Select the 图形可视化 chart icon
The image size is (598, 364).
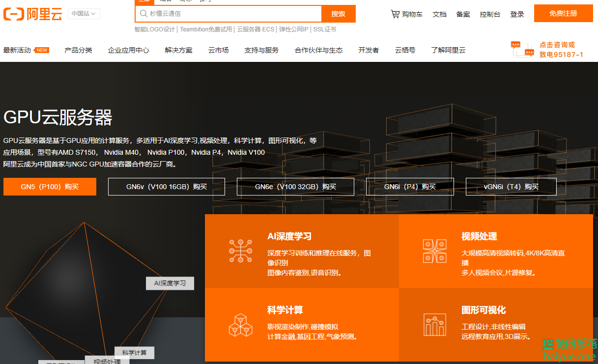435,324
